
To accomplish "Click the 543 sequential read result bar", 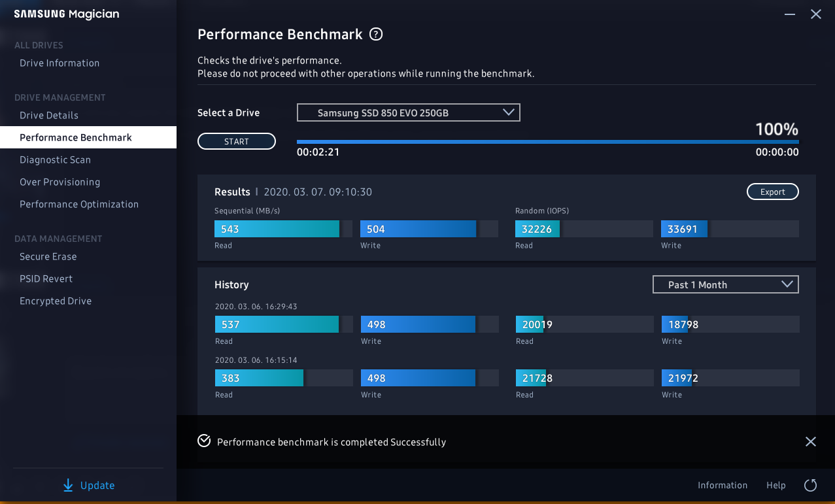I will (283, 229).
